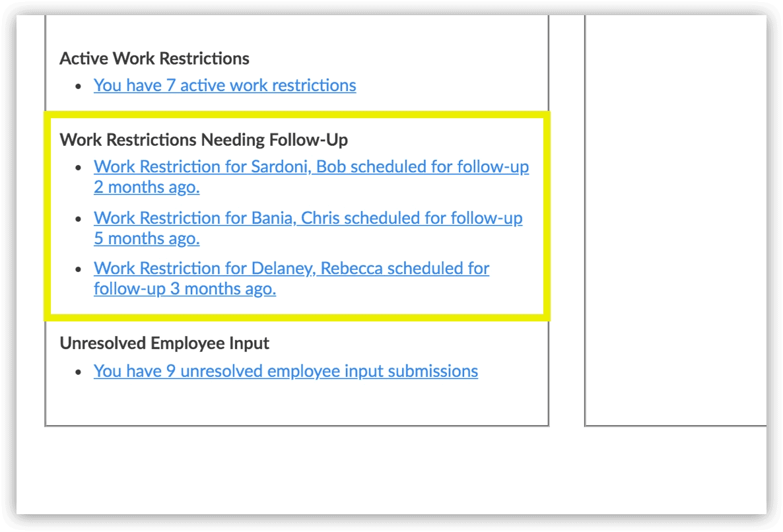Click the bullet beside unresolved employee input link
This screenshot has width=783, height=532.
(79, 372)
